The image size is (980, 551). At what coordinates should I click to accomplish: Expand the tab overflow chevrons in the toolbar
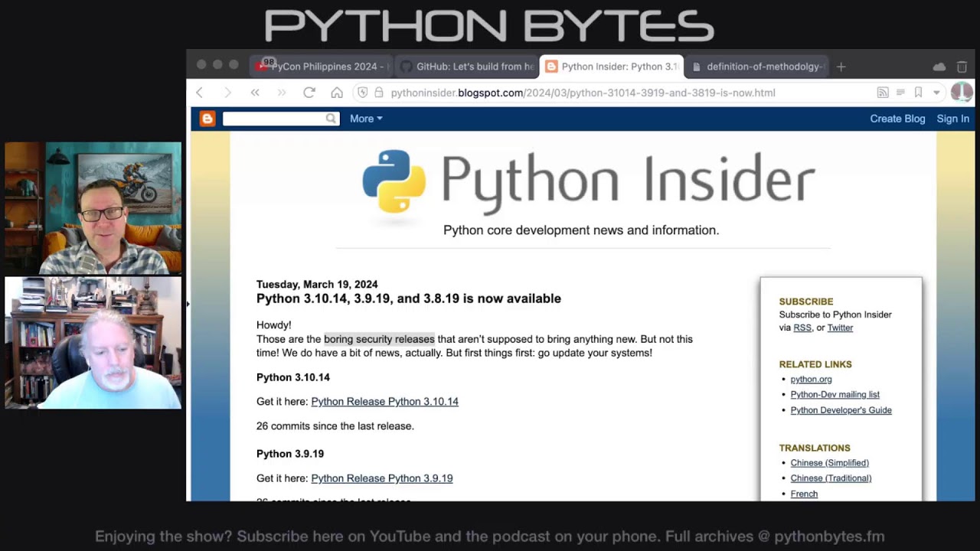pos(256,92)
